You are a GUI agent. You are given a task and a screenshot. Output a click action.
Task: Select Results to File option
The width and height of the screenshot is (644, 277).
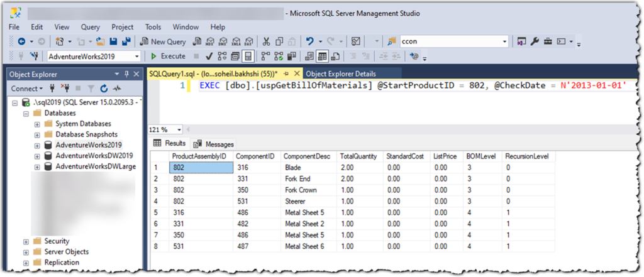335,56
